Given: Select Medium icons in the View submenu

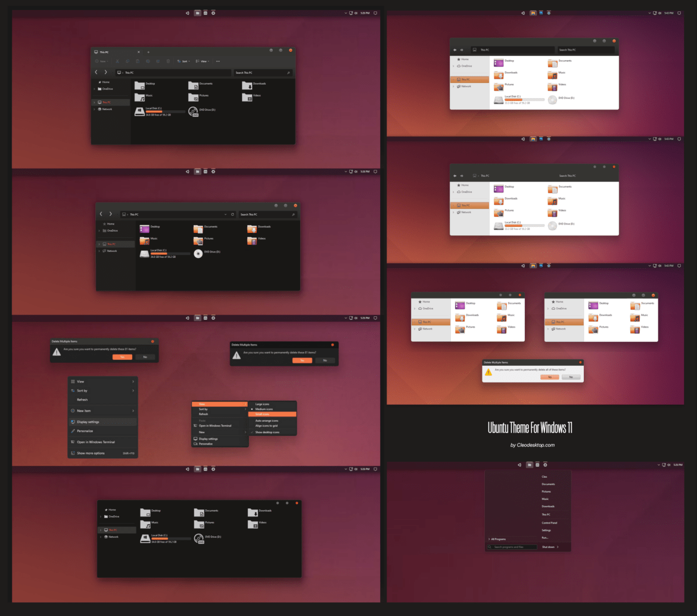Looking at the screenshot, I should (x=264, y=409).
